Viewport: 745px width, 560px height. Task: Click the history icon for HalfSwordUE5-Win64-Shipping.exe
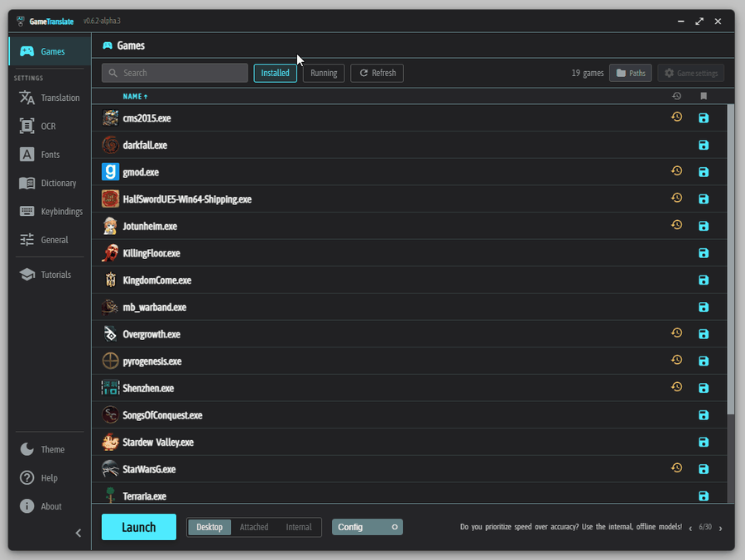pyautogui.click(x=676, y=198)
